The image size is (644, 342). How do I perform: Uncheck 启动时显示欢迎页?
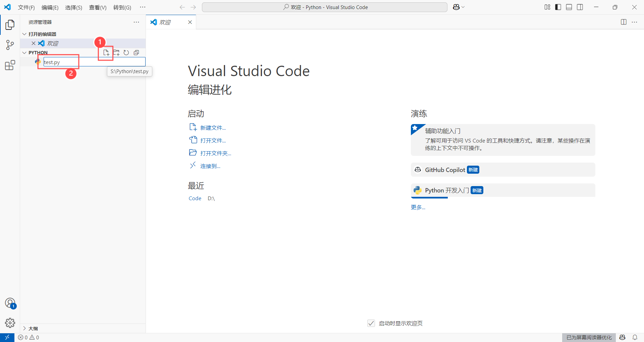coord(371,323)
